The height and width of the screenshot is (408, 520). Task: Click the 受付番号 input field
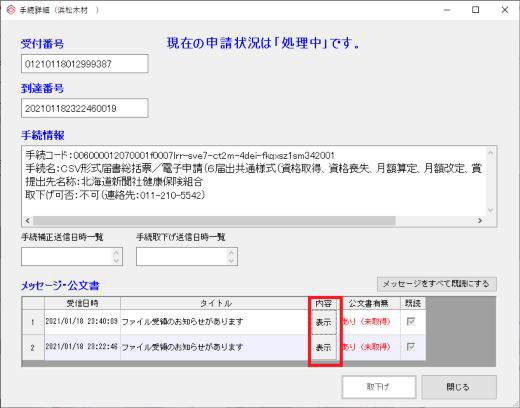[85, 64]
